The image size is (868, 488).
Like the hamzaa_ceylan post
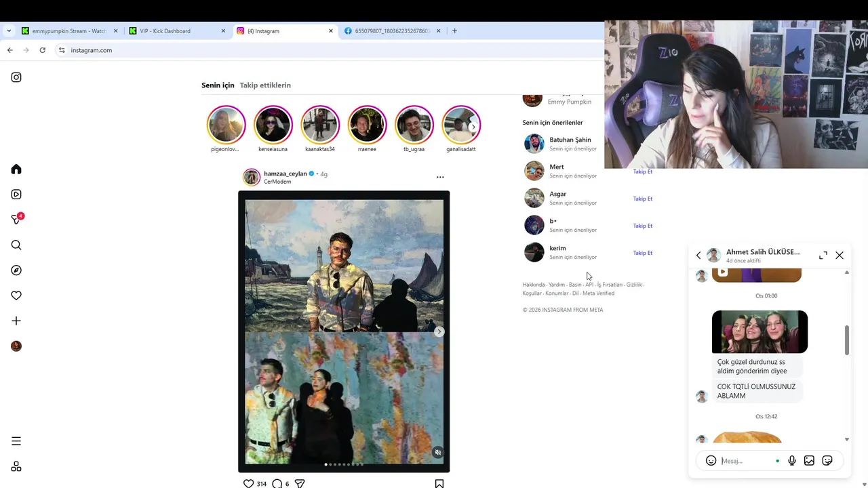pos(249,483)
